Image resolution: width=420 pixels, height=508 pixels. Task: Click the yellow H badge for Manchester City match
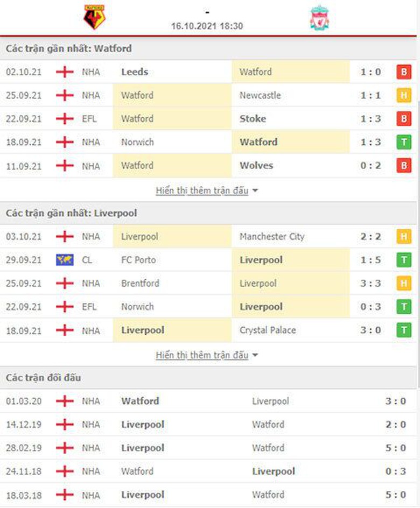tap(403, 237)
